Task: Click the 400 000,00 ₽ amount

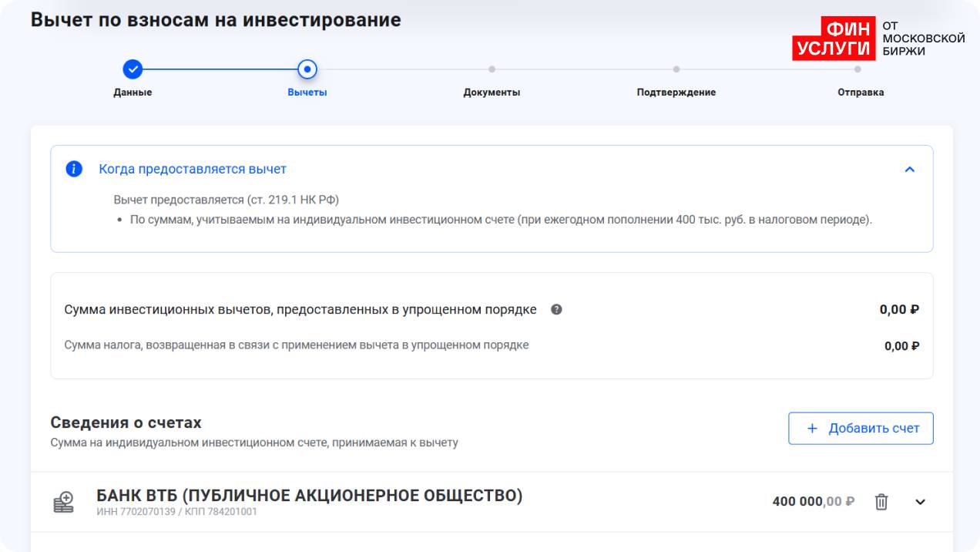Action: tap(813, 502)
